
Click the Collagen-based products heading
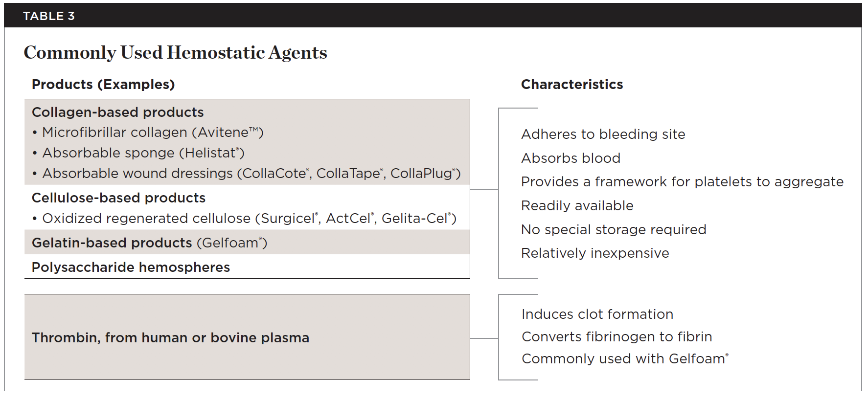[x=117, y=112]
